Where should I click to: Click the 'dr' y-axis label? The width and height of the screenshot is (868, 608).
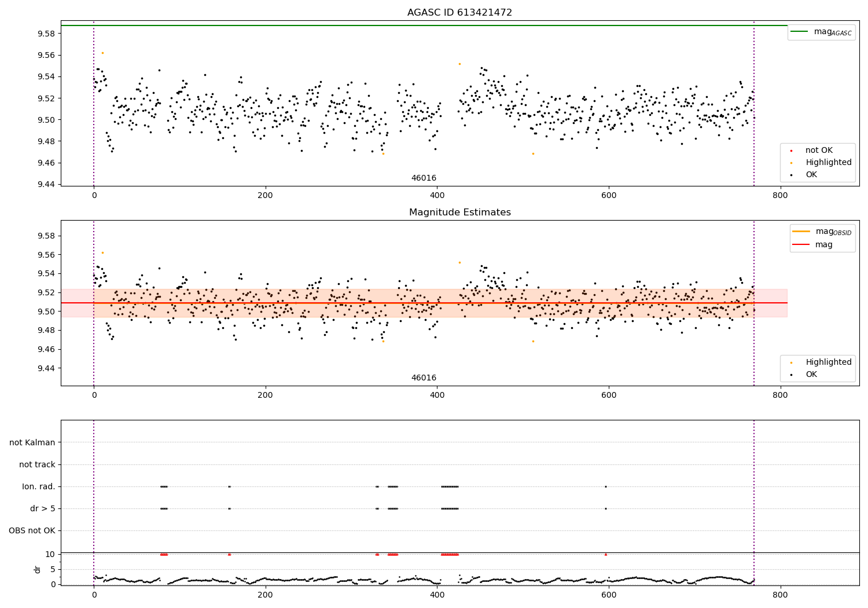[38, 569]
